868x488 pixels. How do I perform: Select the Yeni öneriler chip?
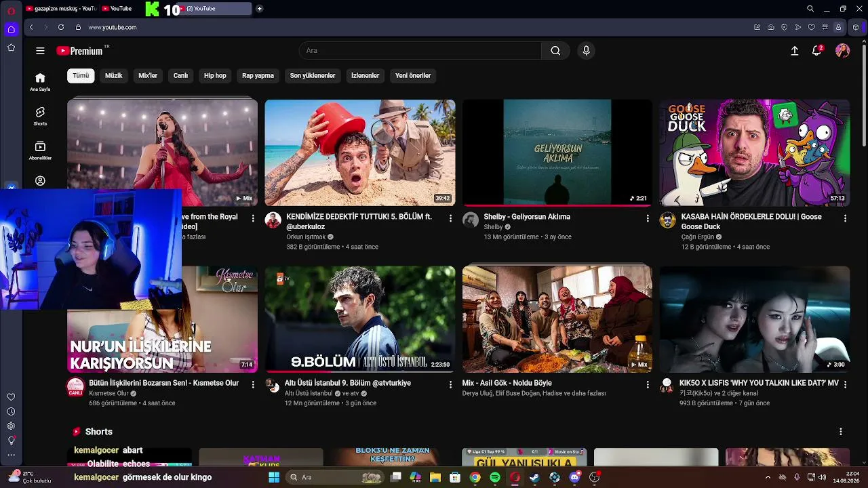tap(413, 76)
